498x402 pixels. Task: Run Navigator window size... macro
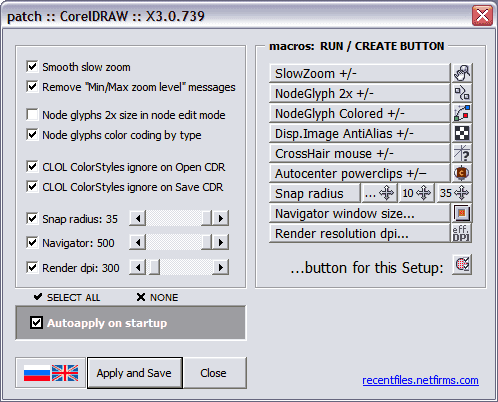(360, 213)
